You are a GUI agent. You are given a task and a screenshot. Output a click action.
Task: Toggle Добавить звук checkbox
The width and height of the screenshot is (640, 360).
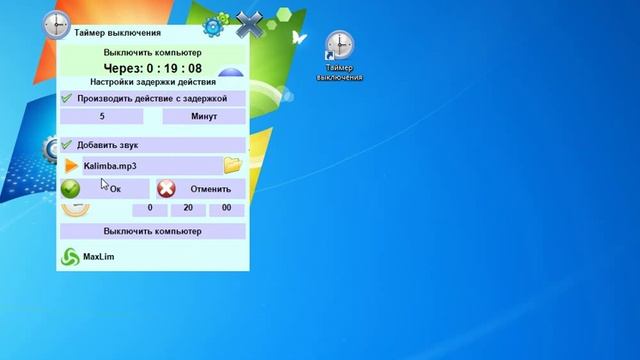pyautogui.click(x=66, y=145)
